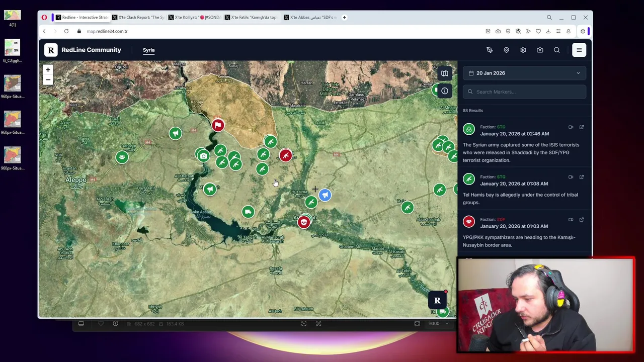Switch to the X'te Abbas SDF tab
Viewport: 644px width, 362px height.
point(310,17)
